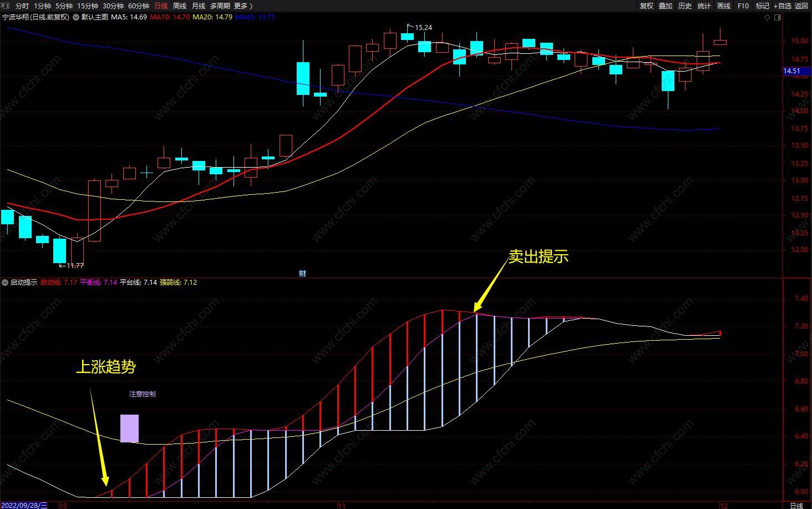Click month marker 10 on time axis
812x509 pixels.
64,506
